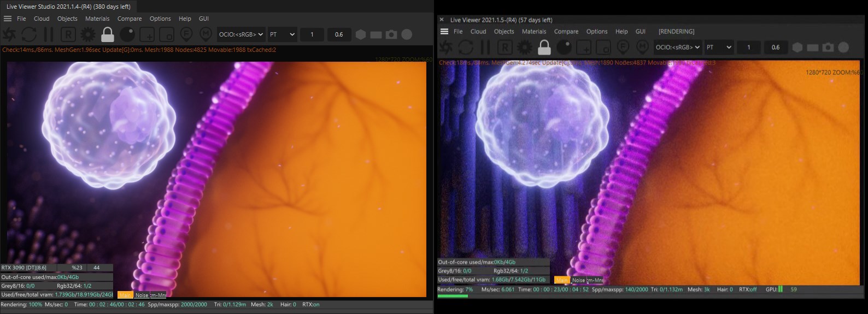Open Compare menu in right Live Viewer
Screen dimensions: 868x314
point(566,32)
